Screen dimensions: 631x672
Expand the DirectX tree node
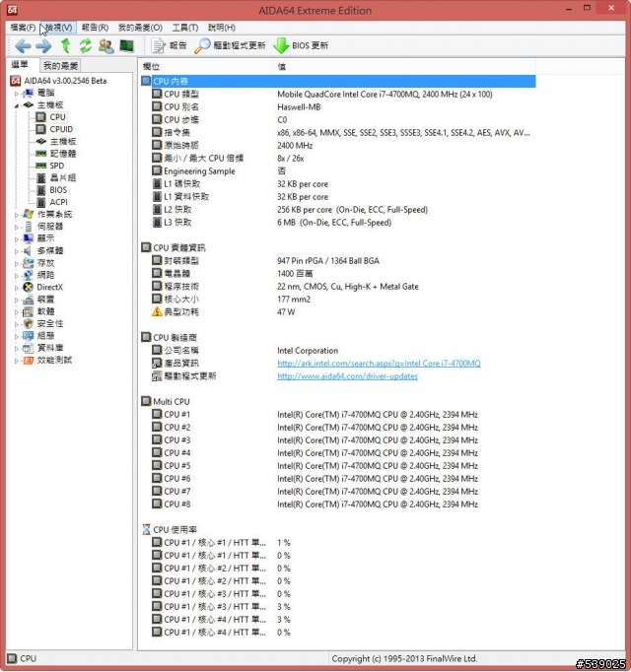click(x=17, y=288)
